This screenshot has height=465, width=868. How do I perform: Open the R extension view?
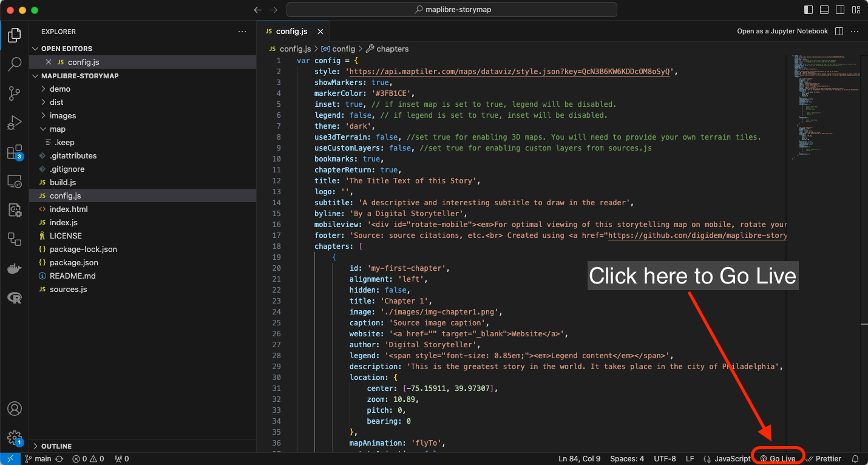pyautogui.click(x=15, y=297)
